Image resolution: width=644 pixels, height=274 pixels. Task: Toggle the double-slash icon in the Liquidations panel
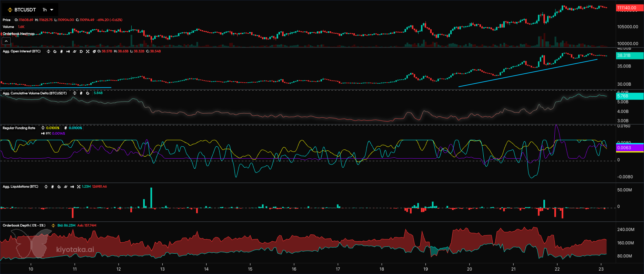(x=66, y=187)
